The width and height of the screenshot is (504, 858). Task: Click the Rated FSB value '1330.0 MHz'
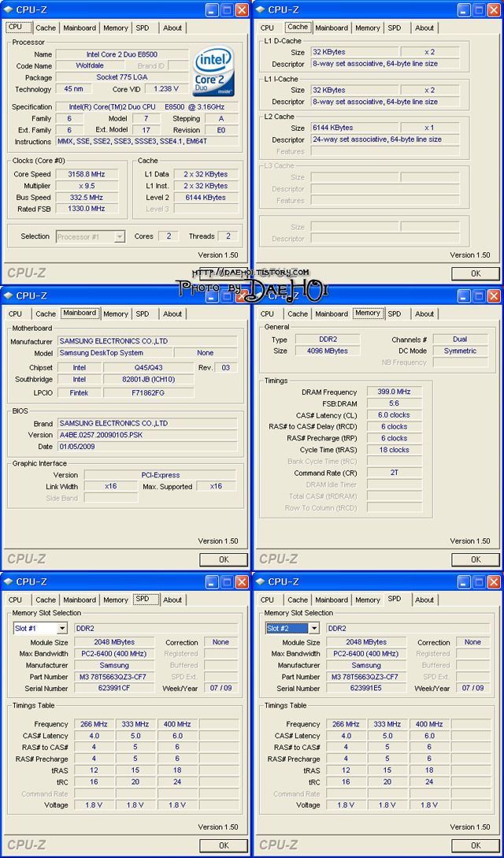[x=86, y=209]
